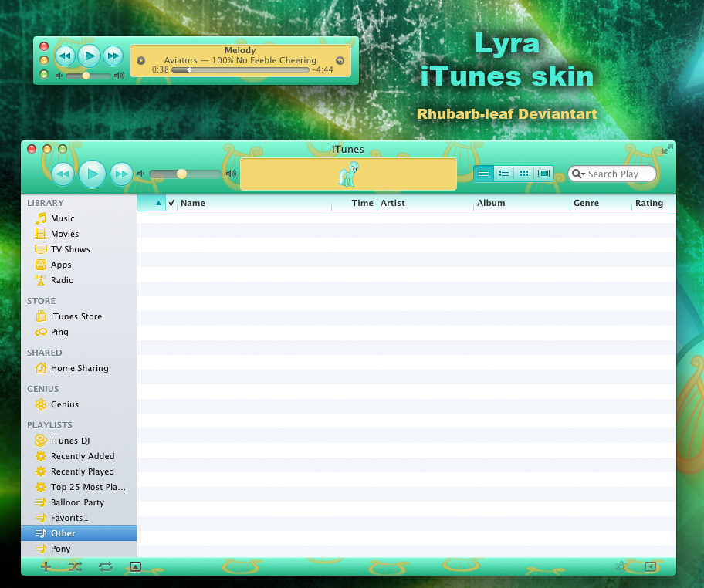The image size is (704, 588).
Task: Toggle repeat mode
Action: [x=106, y=566]
